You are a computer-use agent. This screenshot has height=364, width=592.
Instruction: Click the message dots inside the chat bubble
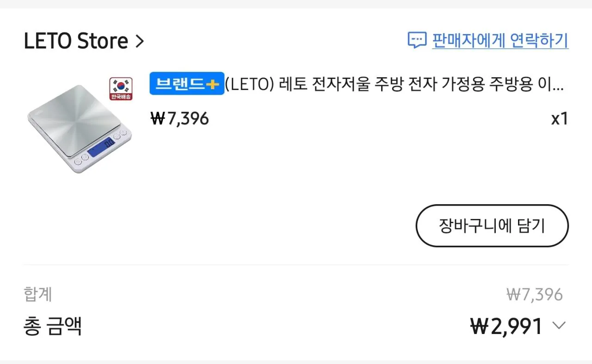pyautogui.click(x=416, y=39)
